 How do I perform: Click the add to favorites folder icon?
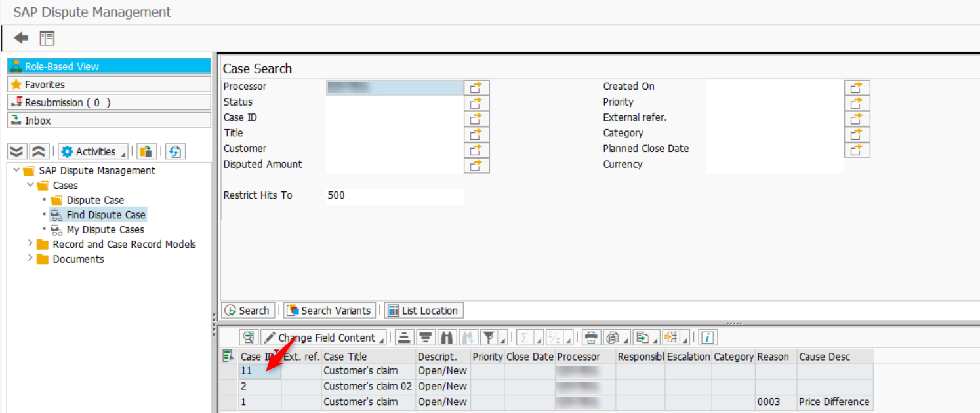point(146,151)
